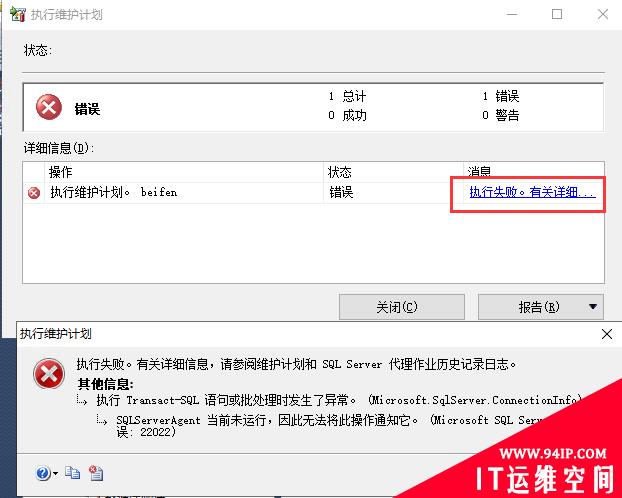Close the main 执行维护计划 progress window
The width and height of the screenshot is (622, 498).
(603, 14)
